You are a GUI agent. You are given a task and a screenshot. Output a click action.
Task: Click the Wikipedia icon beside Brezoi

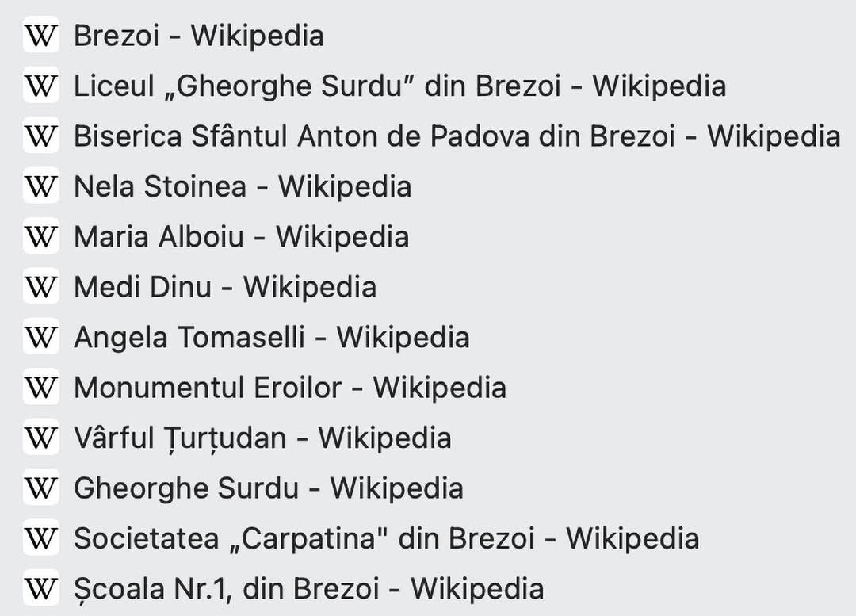tap(41, 36)
